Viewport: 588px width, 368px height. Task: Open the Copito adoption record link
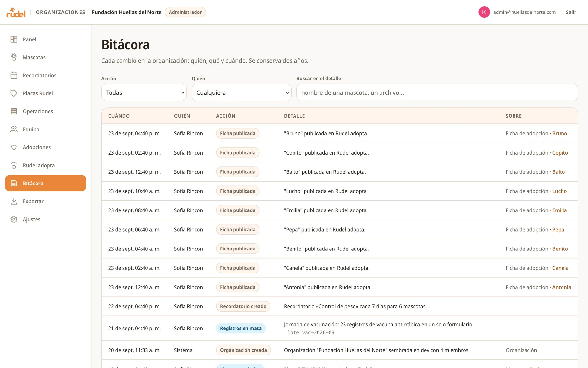click(560, 153)
